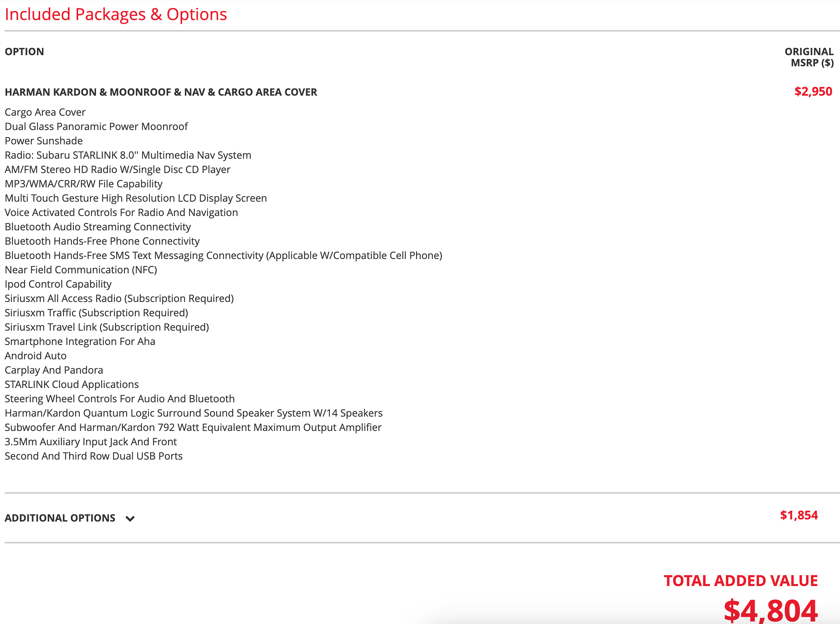840x624 pixels.
Task: Click the Android Auto feature
Action: pyautogui.click(x=35, y=356)
